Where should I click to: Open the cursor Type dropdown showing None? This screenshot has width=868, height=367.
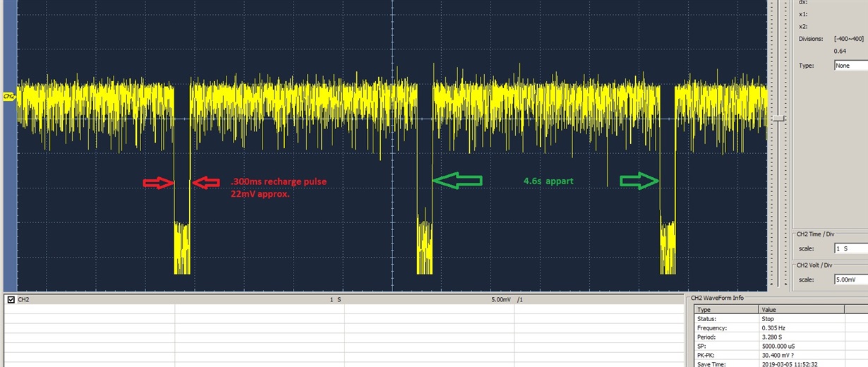850,65
